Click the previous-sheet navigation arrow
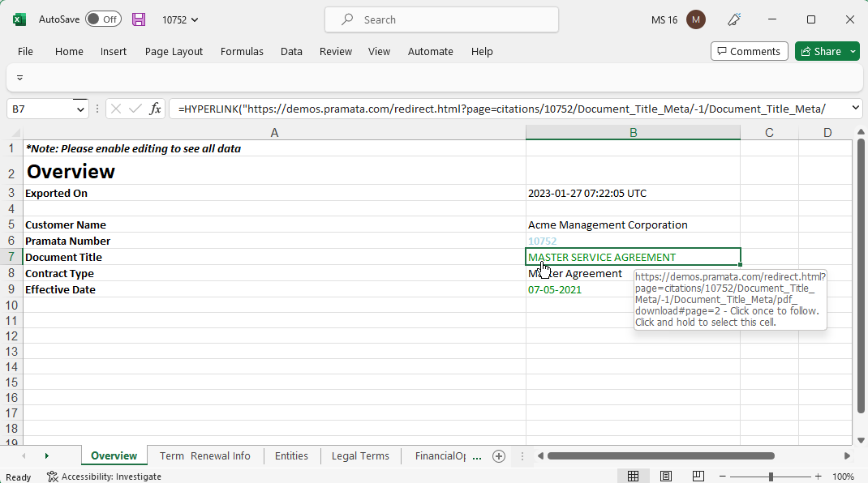868x483 pixels. pos(24,456)
